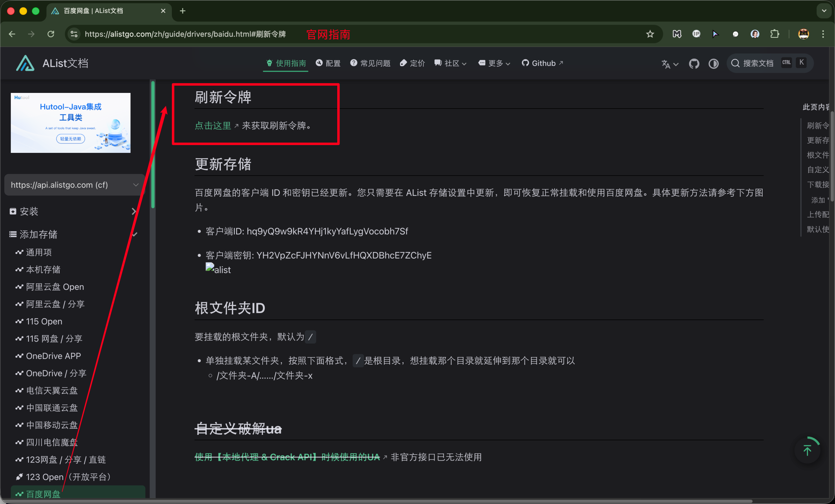The width and height of the screenshot is (835, 504).
Task: Open browser extensions puzzle icon
Action: 775,34
